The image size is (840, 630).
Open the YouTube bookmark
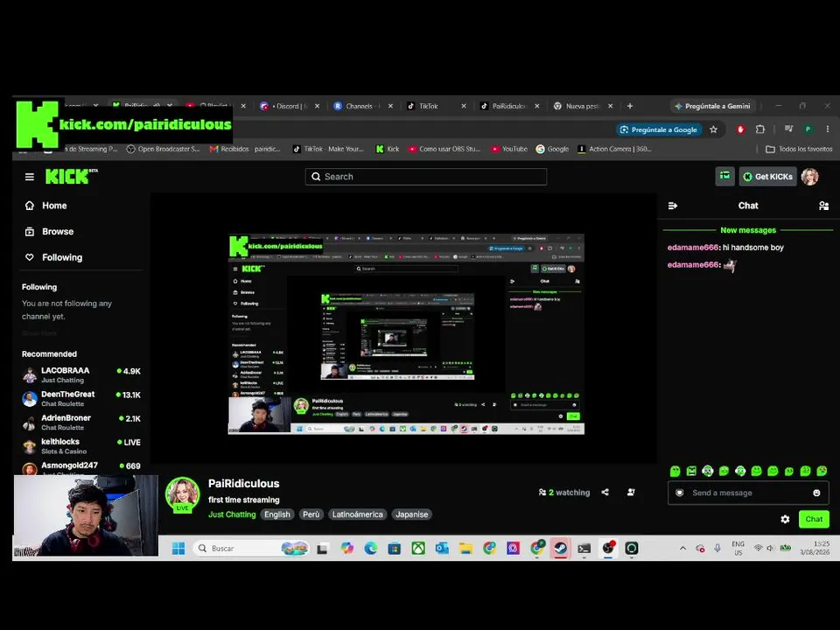click(509, 149)
